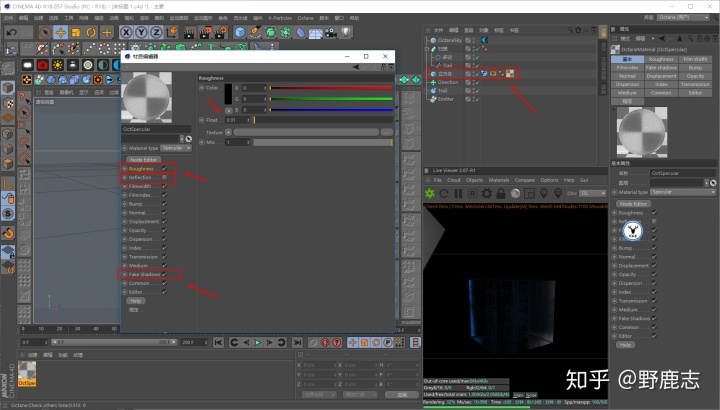The height and width of the screenshot is (410, 720).
Task: Click the red R channel slider
Action: coord(331,88)
